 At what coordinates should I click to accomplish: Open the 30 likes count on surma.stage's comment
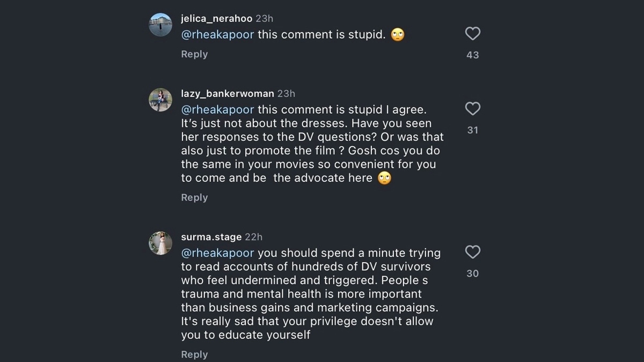(472, 274)
